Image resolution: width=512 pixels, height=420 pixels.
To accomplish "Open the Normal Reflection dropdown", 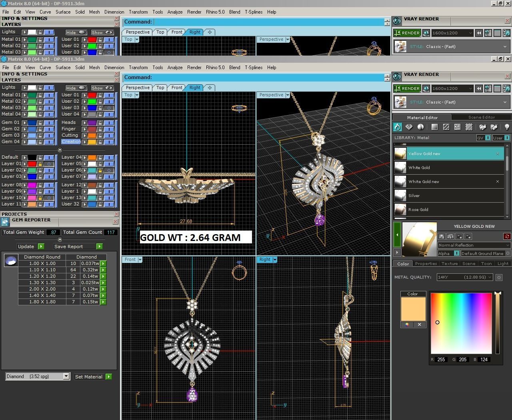I will [474, 245].
